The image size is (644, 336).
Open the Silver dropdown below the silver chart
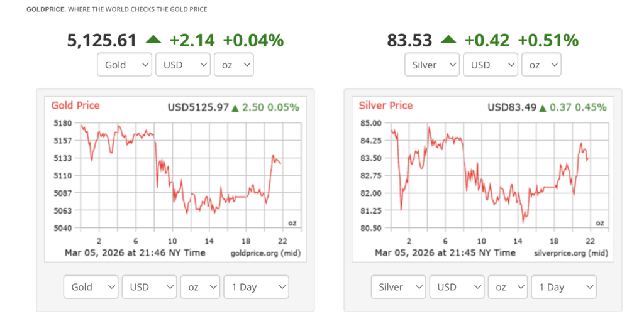pos(398,287)
